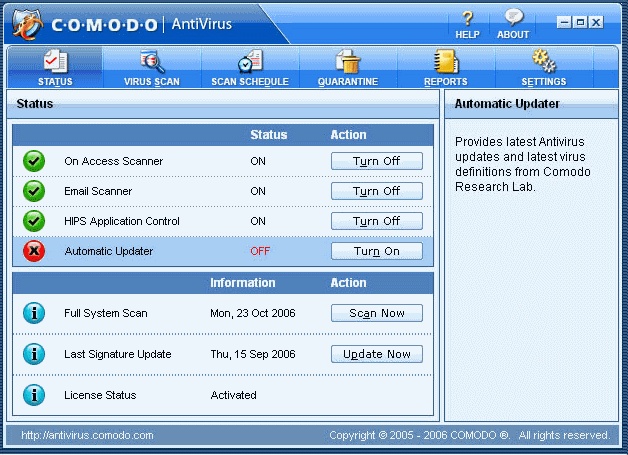Click the Last Signature Update label

click(x=118, y=354)
